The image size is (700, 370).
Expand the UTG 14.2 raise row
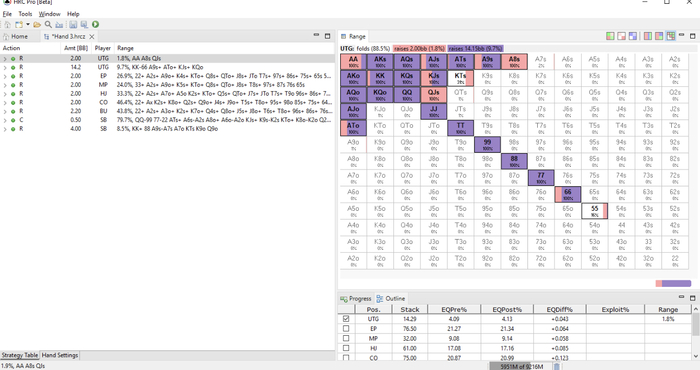(x=5, y=67)
